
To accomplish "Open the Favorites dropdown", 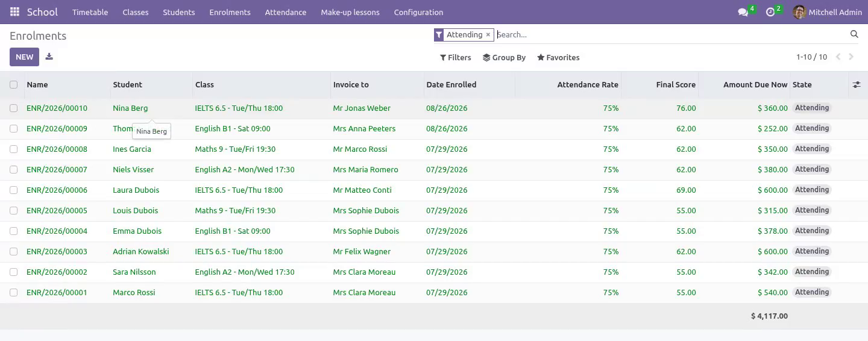I will pos(558,58).
